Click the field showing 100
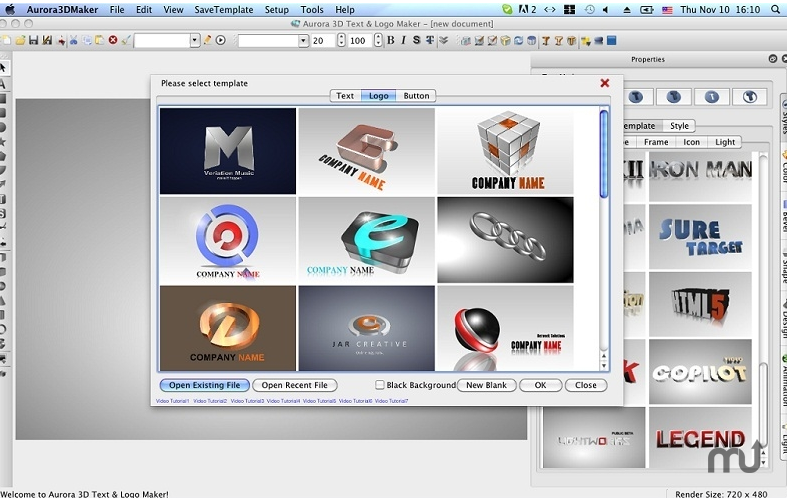The width and height of the screenshot is (787, 498). pyautogui.click(x=360, y=41)
